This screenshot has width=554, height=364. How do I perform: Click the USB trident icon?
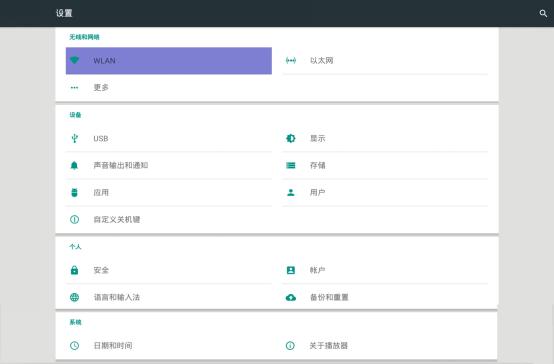74,138
